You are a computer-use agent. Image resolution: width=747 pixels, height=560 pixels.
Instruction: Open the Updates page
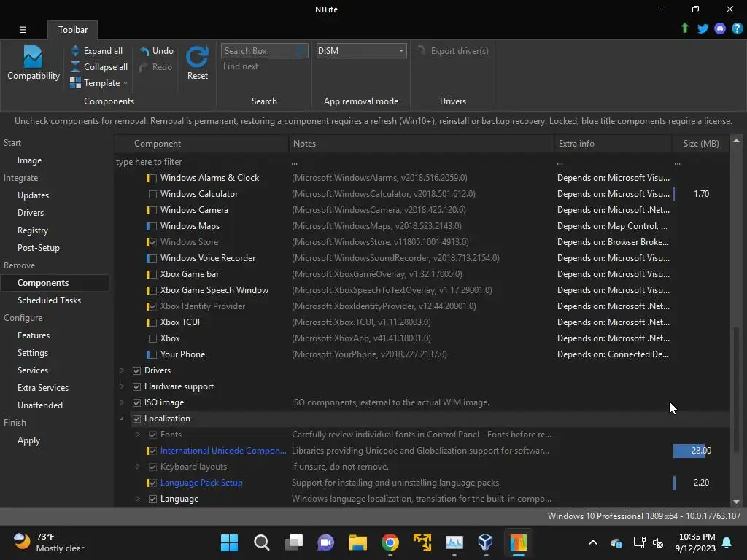click(x=33, y=195)
